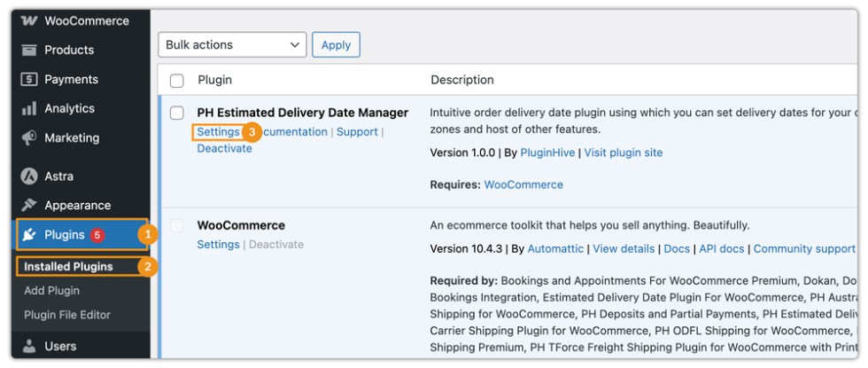Check the PH Estimated Delivery Date Manager checkbox
The width and height of the screenshot is (868, 368).
click(176, 114)
